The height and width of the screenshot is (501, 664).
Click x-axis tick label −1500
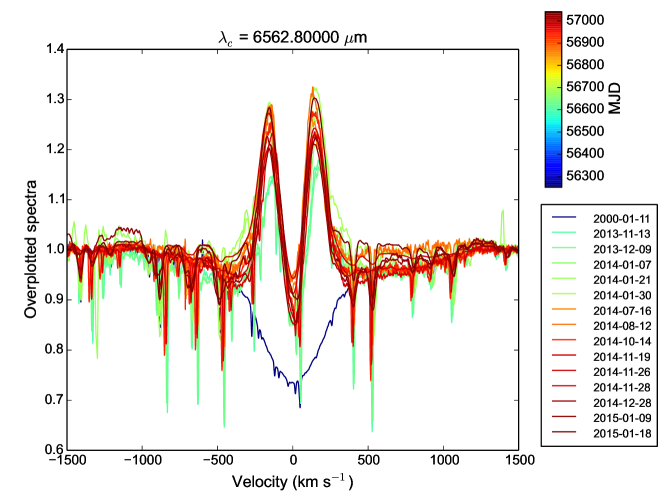click(x=67, y=460)
